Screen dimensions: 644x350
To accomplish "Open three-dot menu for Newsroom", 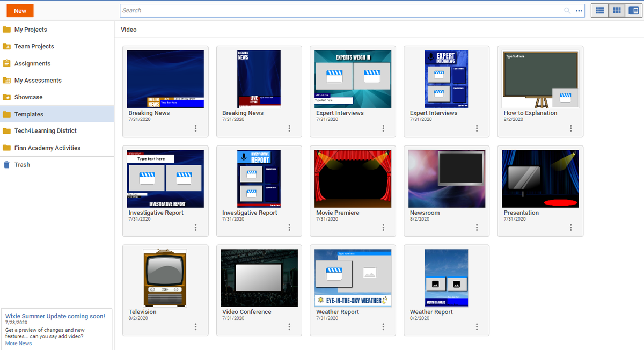I will (x=477, y=228).
